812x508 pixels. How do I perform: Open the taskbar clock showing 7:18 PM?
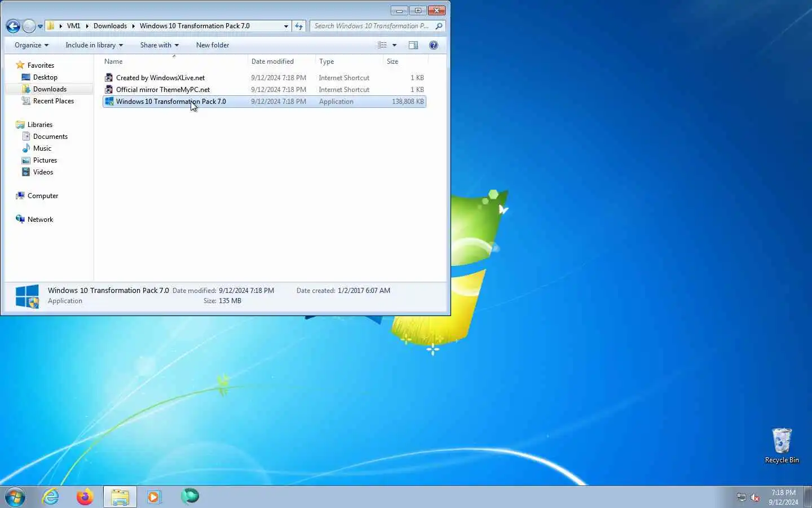click(x=783, y=497)
